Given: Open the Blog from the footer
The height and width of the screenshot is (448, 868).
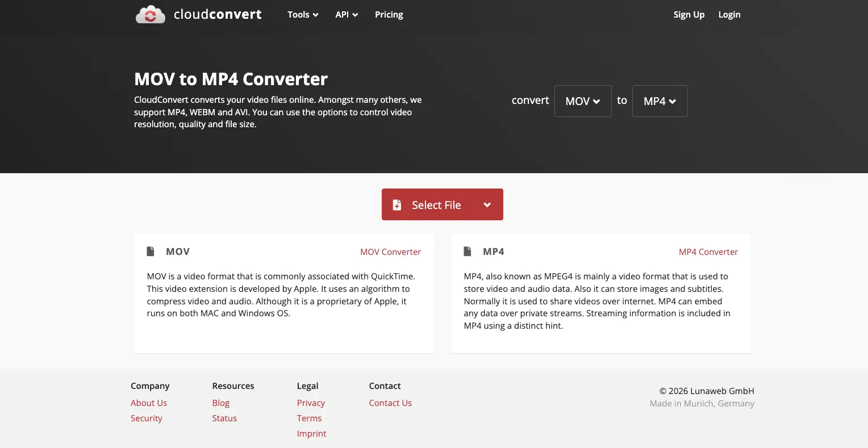Looking at the screenshot, I should 220,403.
